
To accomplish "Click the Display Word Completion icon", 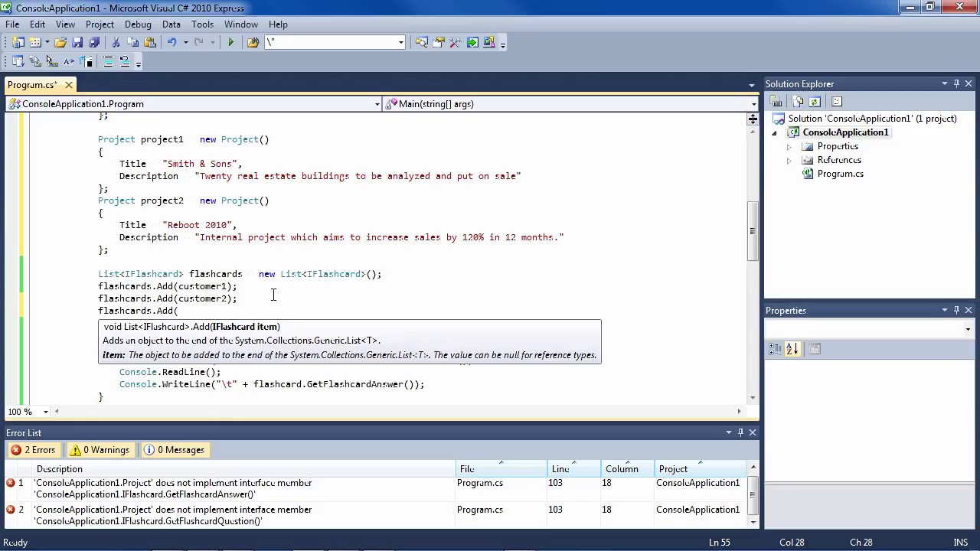I will [69, 62].
